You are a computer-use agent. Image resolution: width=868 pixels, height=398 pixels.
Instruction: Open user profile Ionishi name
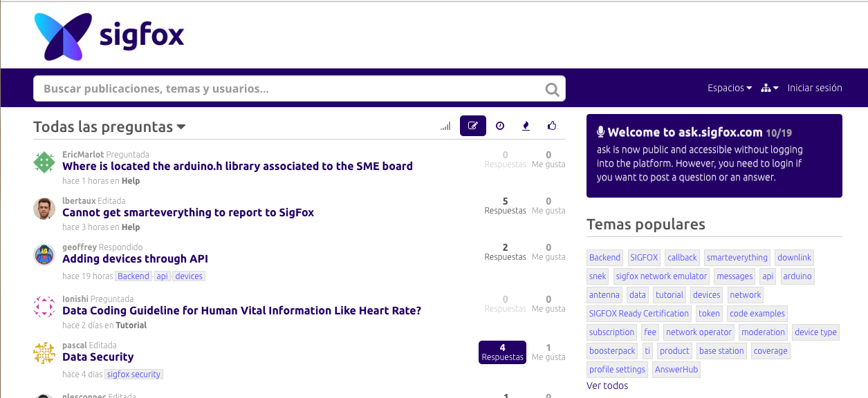(75, 299)
